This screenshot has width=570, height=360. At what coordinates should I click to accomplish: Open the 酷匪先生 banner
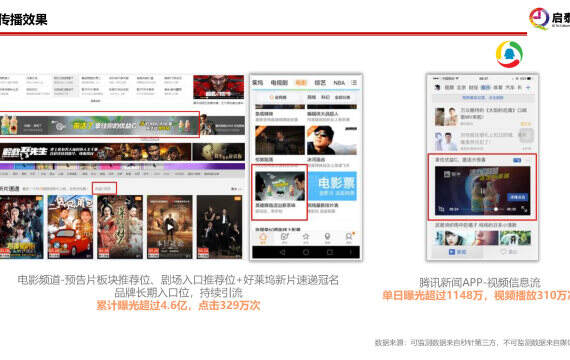pyautogui.click(x=95, y=152)
